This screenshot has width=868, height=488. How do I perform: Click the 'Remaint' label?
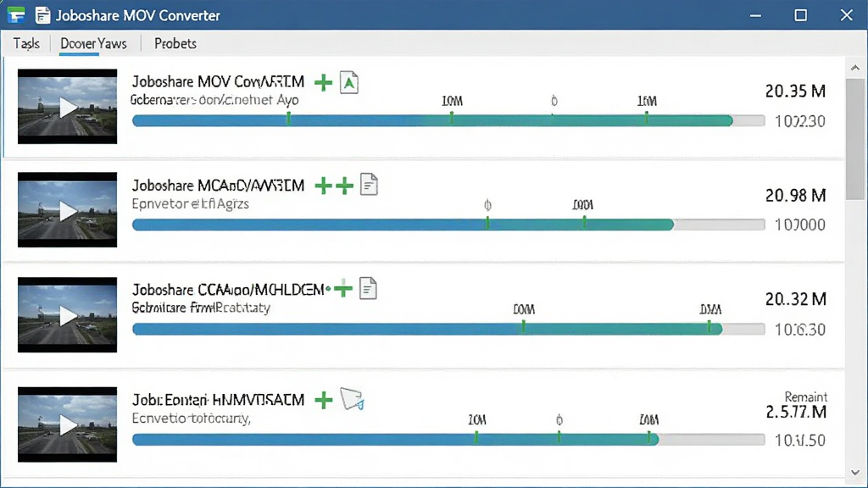click(806, 396)
